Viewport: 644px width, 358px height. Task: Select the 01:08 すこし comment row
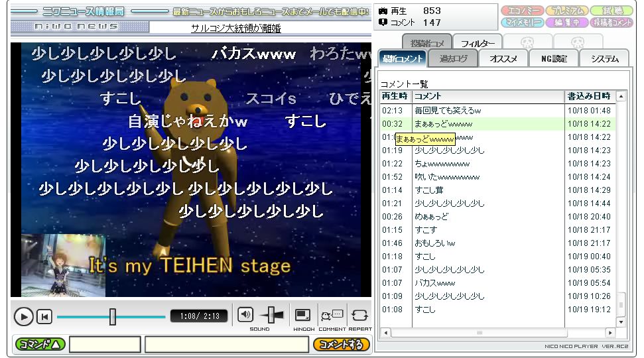pos(498,309)
